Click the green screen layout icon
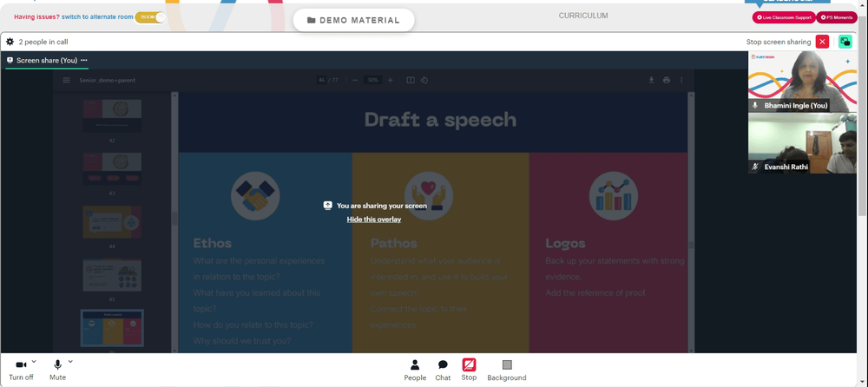This screenshot has width=868, height=387. point(845,42)
